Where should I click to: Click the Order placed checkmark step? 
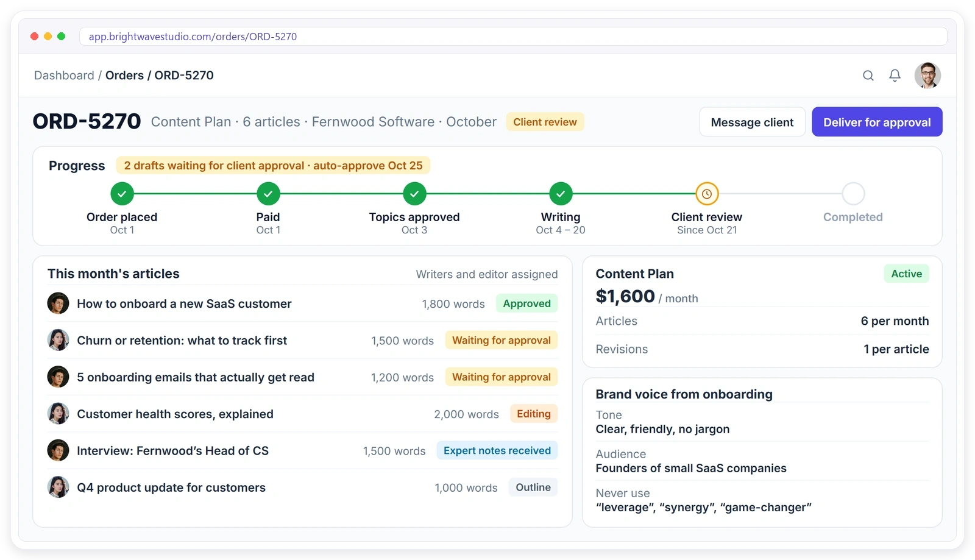122,194
